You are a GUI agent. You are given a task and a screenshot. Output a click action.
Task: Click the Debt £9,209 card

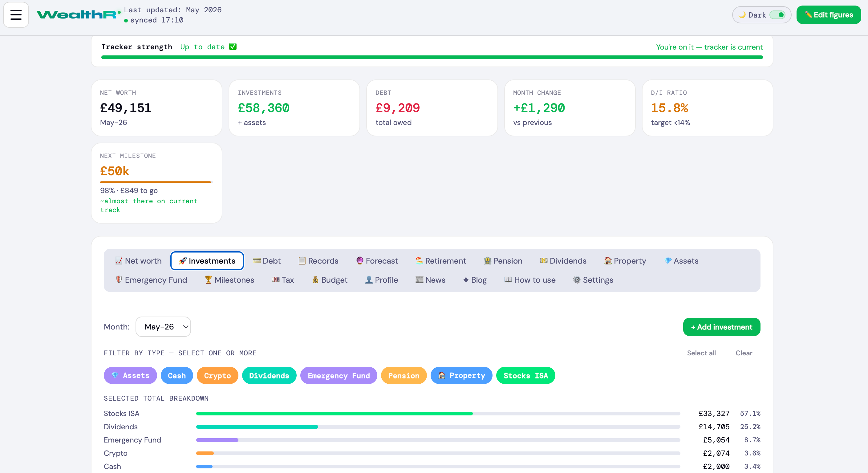(432, 108)
